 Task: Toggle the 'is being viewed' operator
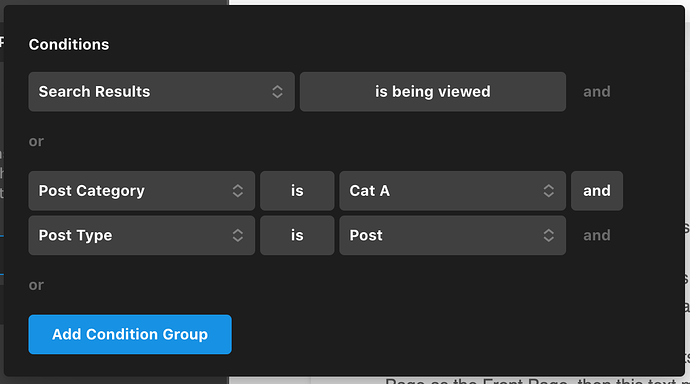click(x=433, y=91)
